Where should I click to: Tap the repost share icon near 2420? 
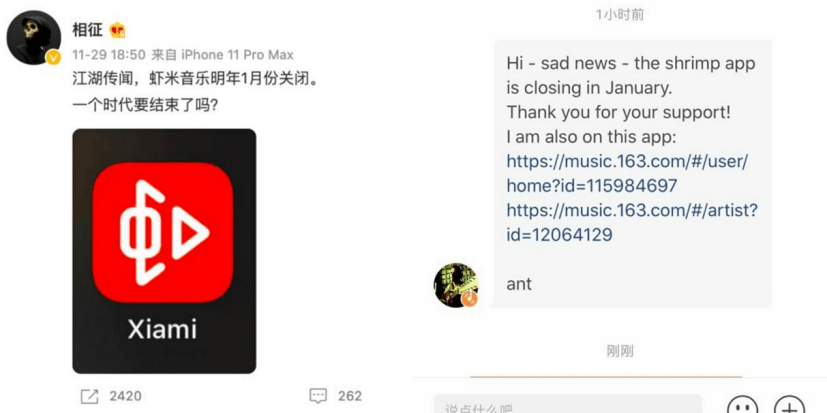tap(89, 396)
